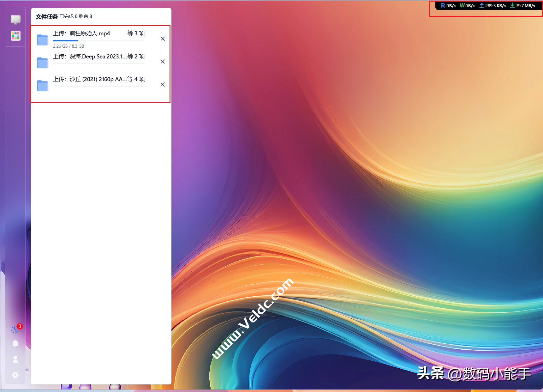Open file tasks icon with badge 3
Image resolution: width=543 pixels, height=392 pixels.
15,329
